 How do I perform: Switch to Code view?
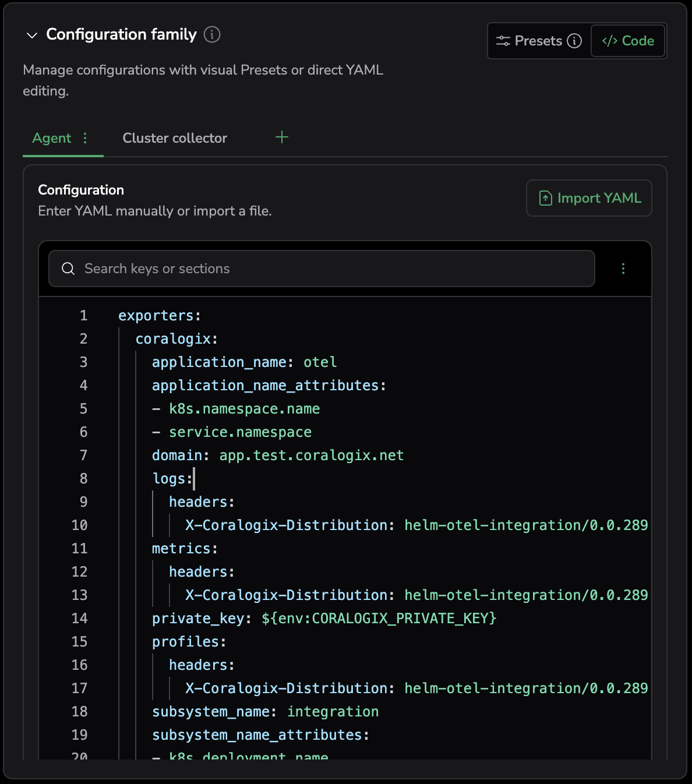628,41
